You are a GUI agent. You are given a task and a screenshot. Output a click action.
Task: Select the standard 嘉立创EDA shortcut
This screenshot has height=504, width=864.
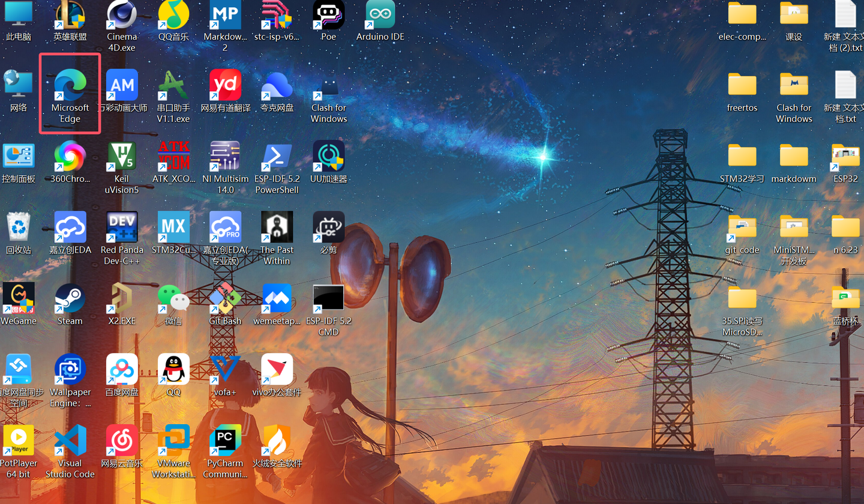(70, 227)
